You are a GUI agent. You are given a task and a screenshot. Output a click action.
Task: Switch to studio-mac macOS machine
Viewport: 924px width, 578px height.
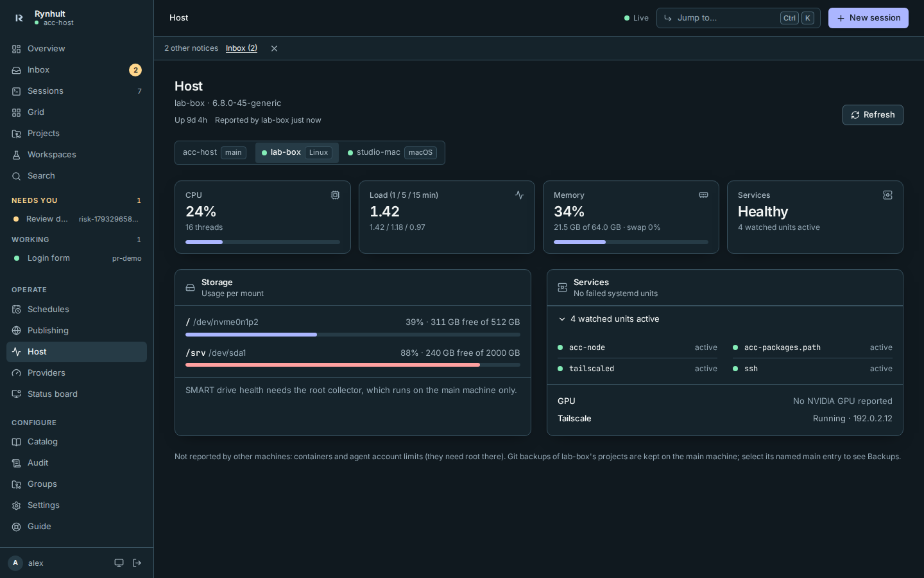392,153
